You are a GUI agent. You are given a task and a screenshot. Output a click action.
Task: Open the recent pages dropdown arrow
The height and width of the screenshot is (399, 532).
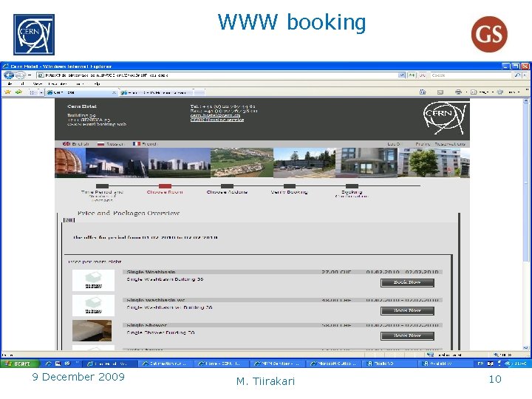(30, 75)
